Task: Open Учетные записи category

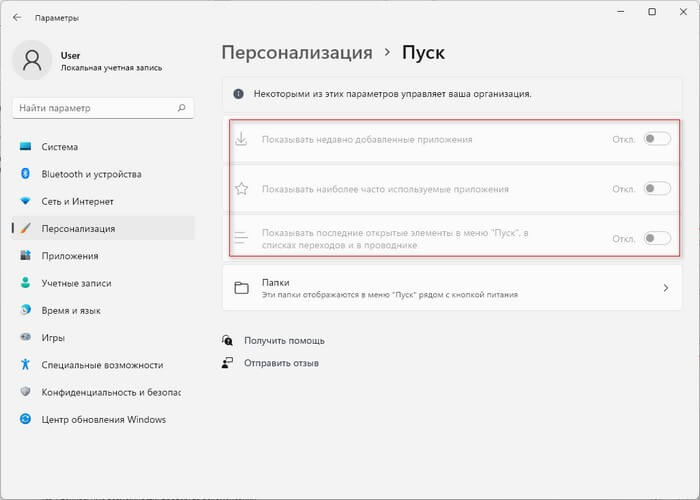Action: coord(103,283)
